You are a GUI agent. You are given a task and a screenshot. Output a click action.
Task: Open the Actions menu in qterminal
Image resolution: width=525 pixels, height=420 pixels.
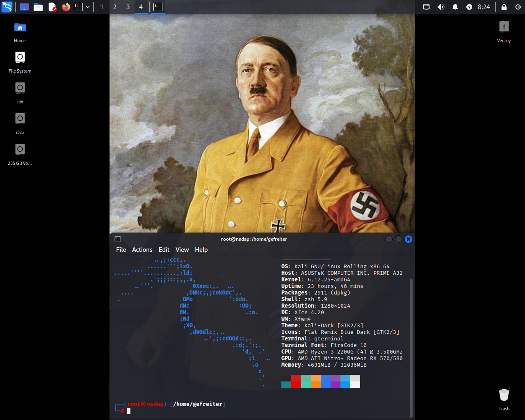[x=142, y=250]
